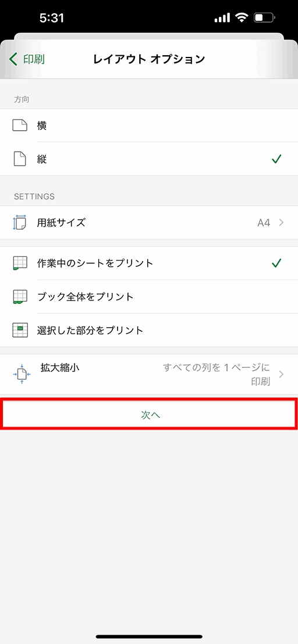
Task: Tap the checkmark on the 縦 row
Action: [x=276, y=159]
